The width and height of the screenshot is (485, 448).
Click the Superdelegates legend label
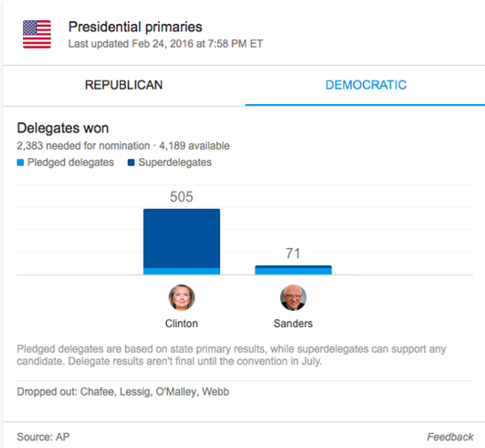[175, 163]
